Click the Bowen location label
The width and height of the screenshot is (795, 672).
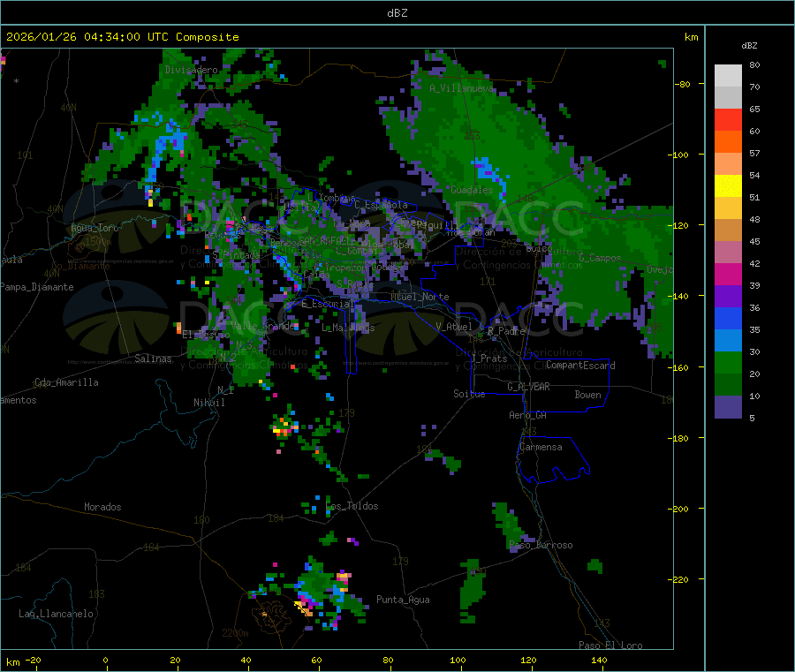point(587,395)
